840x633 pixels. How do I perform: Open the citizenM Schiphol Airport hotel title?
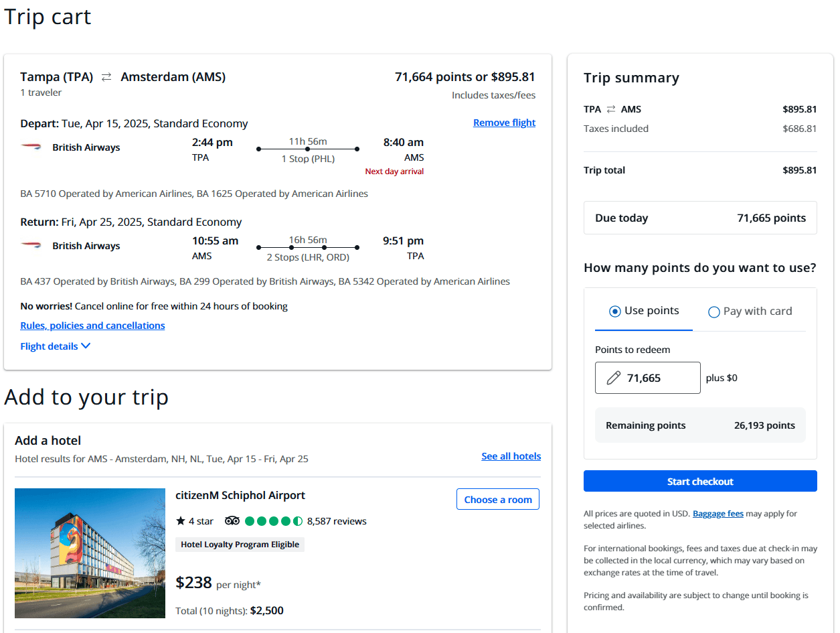[240, 495]
